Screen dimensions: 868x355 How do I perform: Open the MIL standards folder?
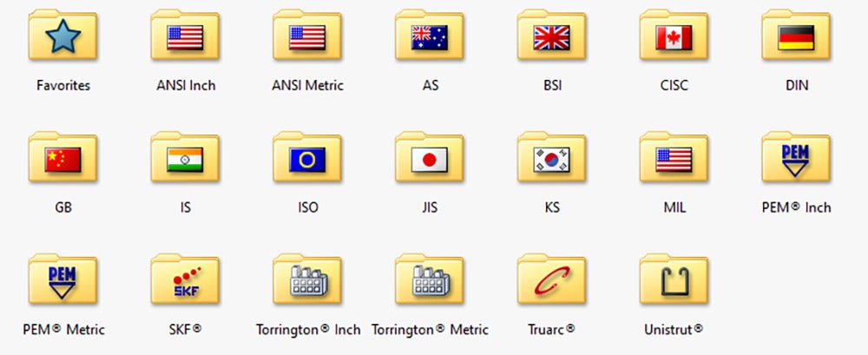coord(674,159)
